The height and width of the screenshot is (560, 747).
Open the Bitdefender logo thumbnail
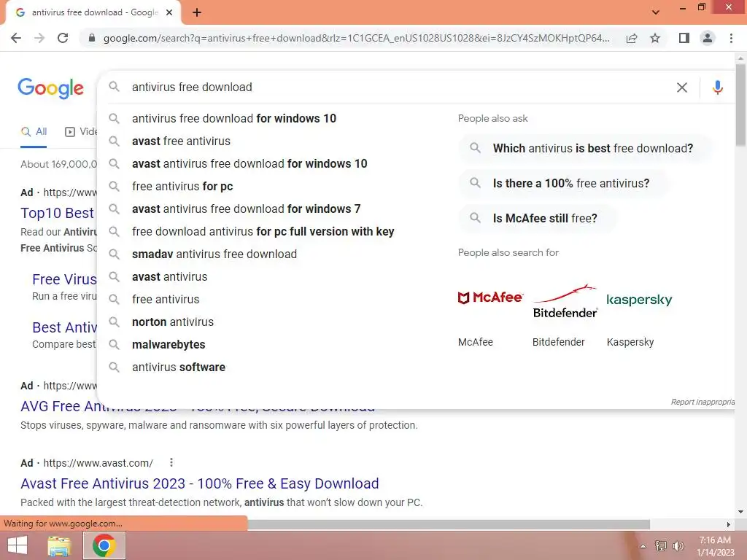565,301
